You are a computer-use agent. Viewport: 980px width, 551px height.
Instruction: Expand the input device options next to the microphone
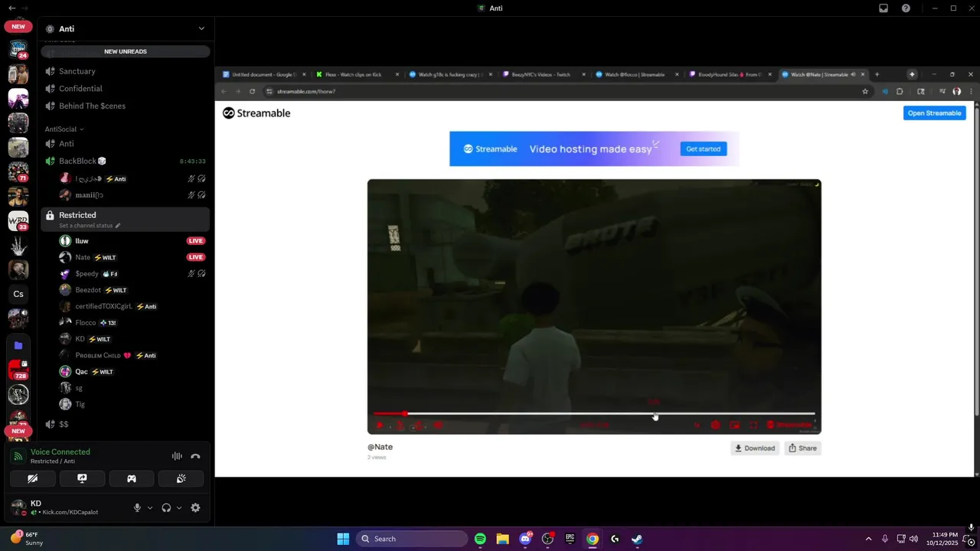coord(149,507)
